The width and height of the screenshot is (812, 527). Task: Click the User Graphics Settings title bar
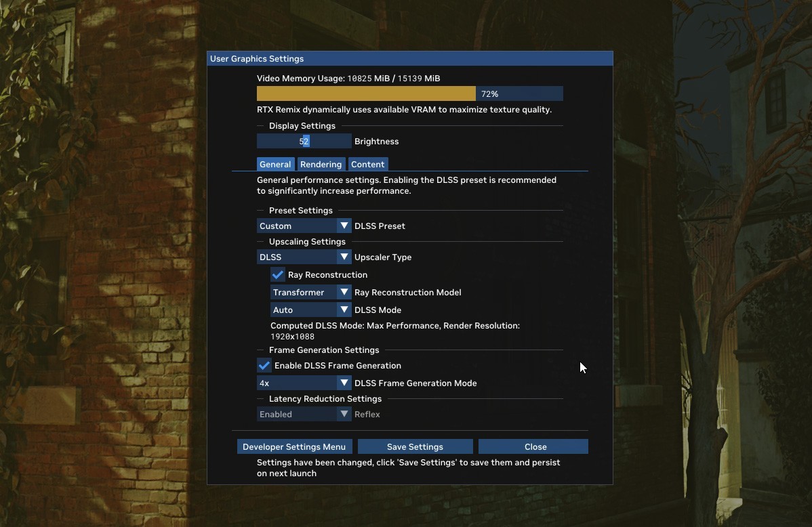pos(409,58)
